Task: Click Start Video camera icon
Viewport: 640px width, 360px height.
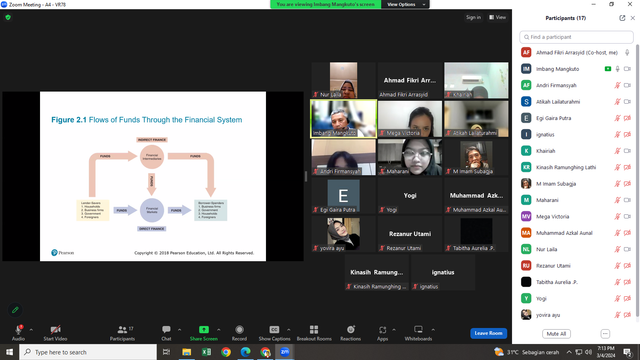Action: click(55, 330)
